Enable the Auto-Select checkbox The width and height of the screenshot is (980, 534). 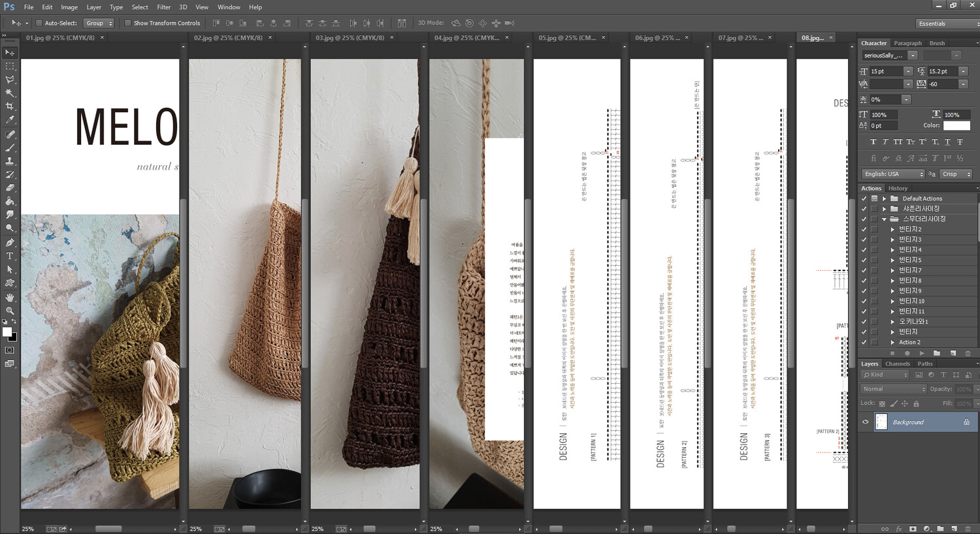click(x=39, y=23)
